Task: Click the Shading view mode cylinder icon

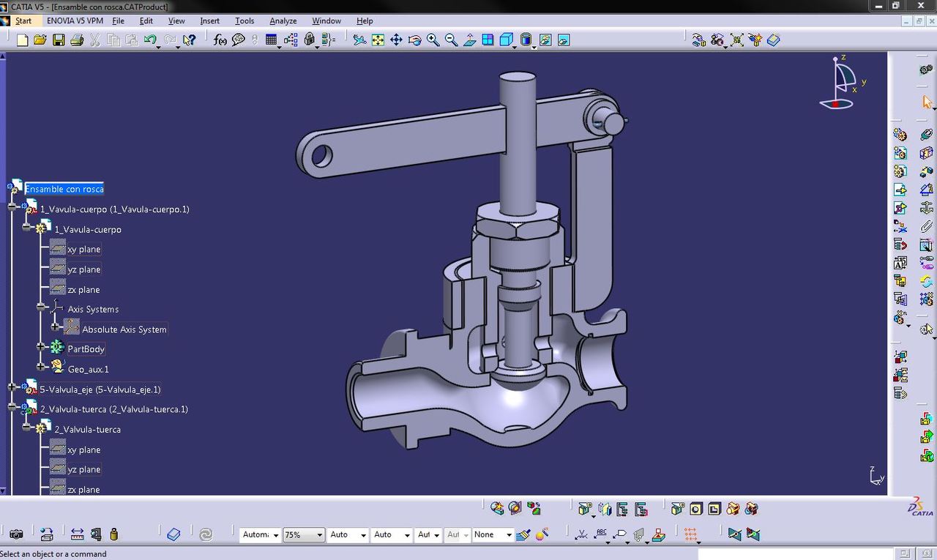Action: coord(526,40)
